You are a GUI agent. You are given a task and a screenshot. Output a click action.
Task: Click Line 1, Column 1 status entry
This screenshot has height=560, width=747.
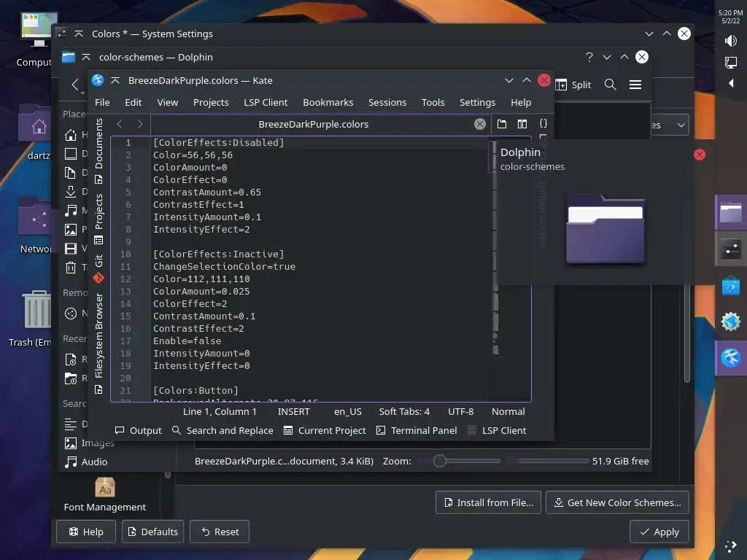220,412
